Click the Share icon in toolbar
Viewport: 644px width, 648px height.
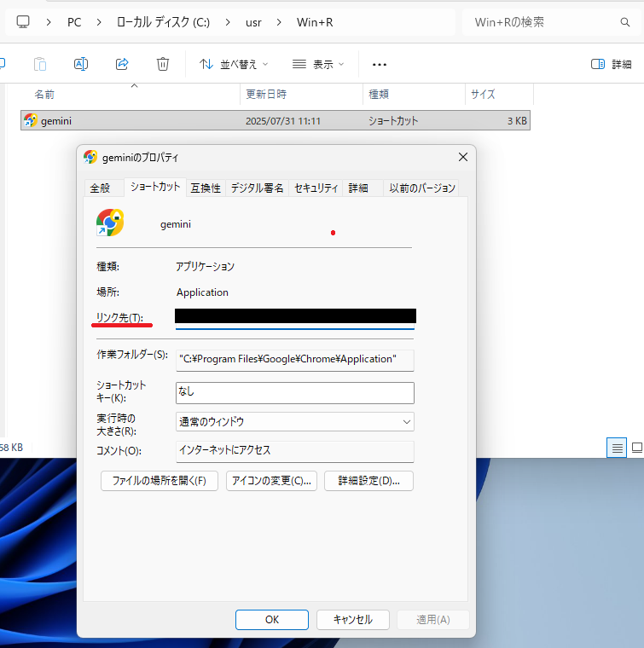coord(122,64)
